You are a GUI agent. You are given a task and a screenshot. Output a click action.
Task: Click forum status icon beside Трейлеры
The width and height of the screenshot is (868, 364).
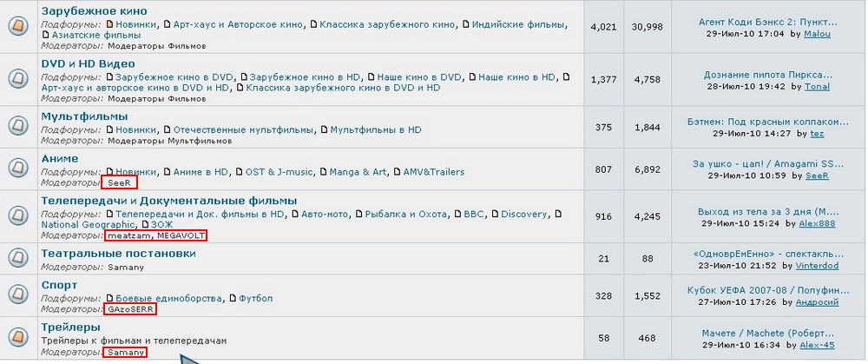click(x=18, y=339)
